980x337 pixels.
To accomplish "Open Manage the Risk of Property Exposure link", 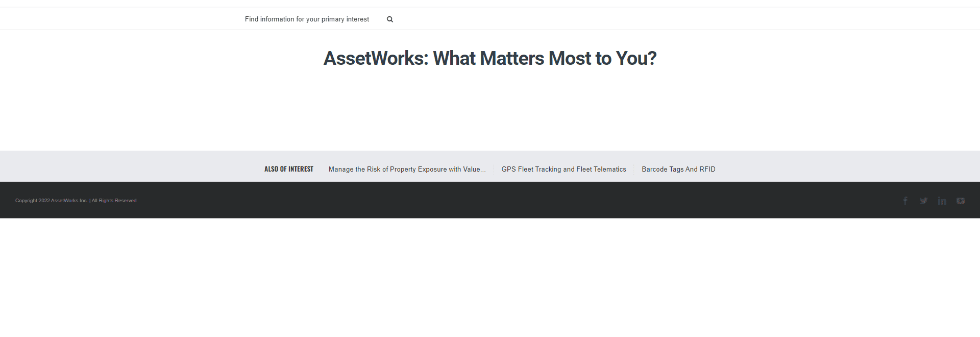I will 407,169.
